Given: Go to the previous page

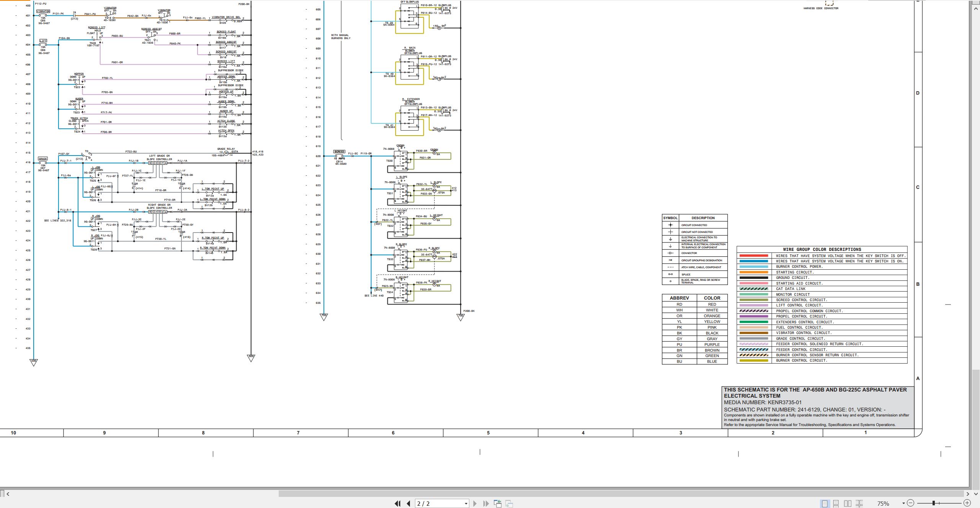Looking at the screenshot, I should [408, 503].
